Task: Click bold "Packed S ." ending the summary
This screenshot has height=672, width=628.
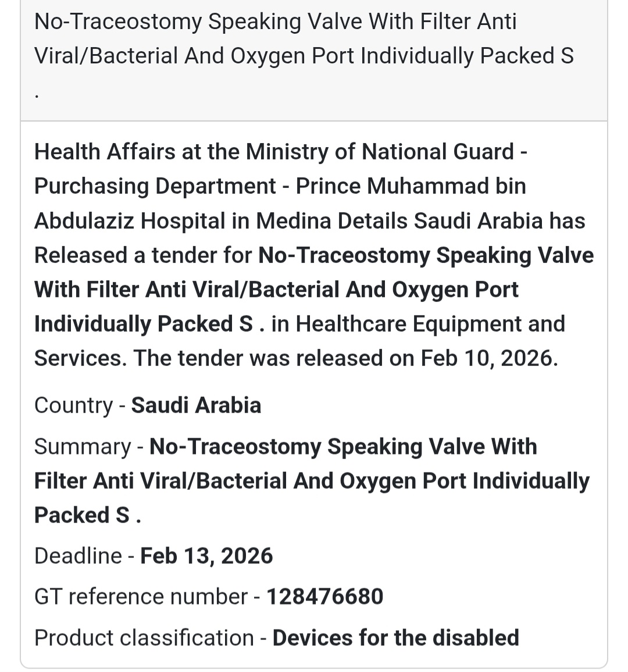Action: [x=87, y=515]
